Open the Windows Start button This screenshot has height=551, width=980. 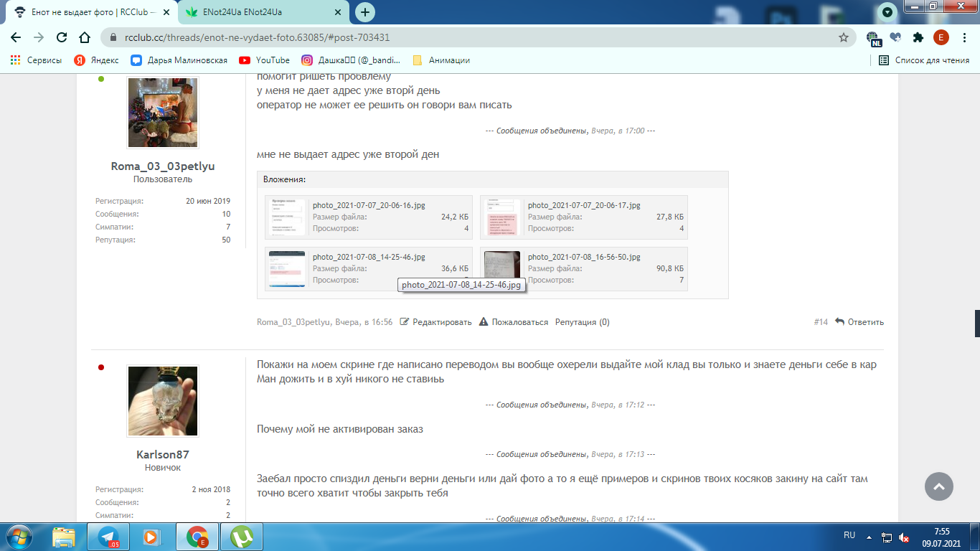[19, 536]
